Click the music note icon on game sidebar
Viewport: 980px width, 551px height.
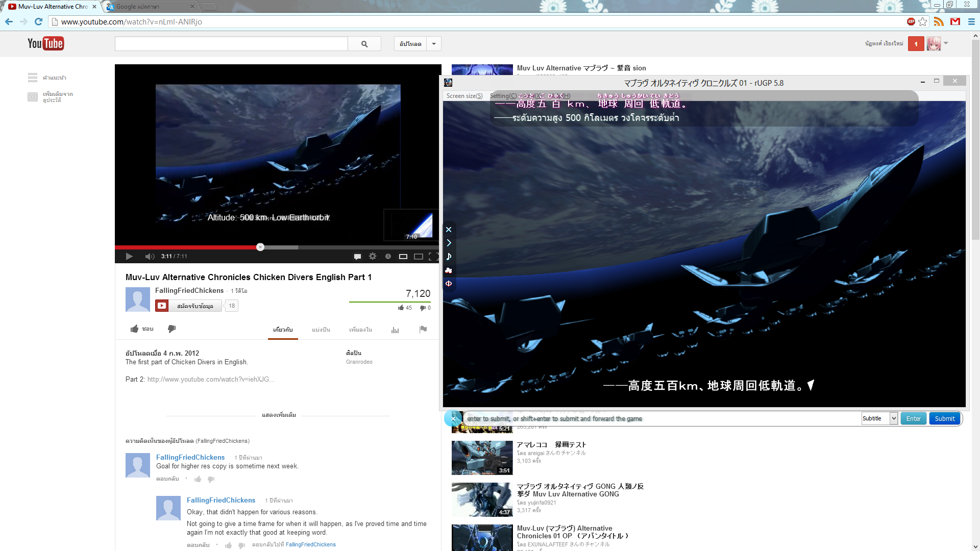click(449, 257)
